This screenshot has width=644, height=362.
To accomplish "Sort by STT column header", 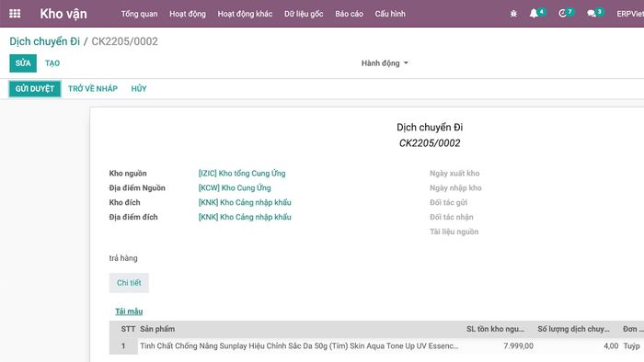I will click(x=128, y=329).
